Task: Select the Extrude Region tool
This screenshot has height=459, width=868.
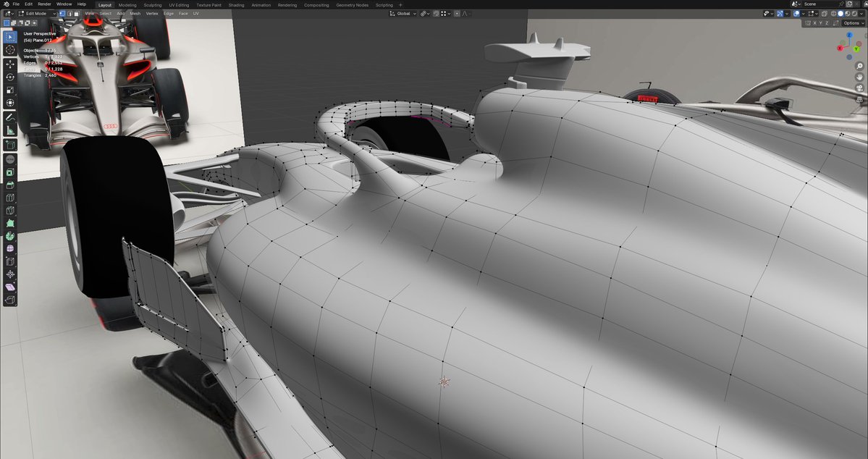Action: coord(10,159)
